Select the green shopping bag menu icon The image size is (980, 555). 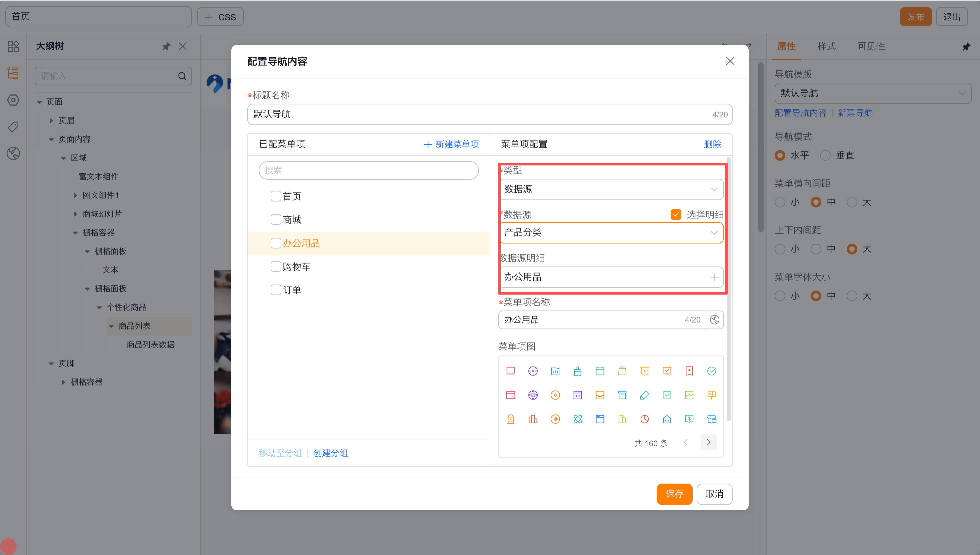click(622, 371)
